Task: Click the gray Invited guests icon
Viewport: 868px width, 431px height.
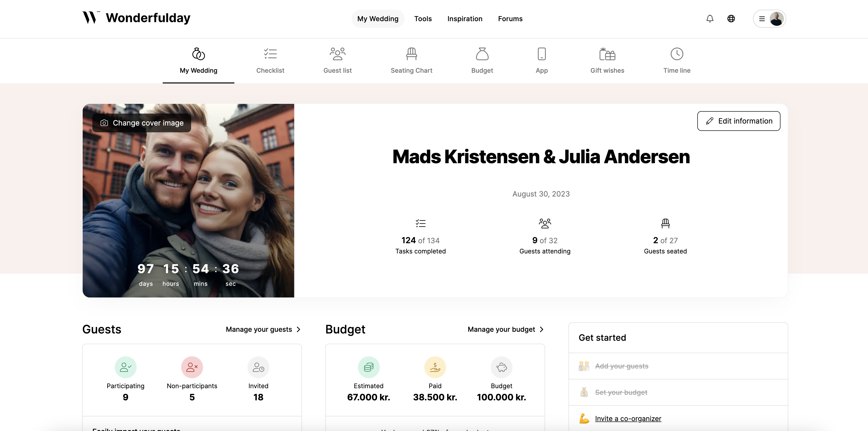Action: [x=258, y=367]
